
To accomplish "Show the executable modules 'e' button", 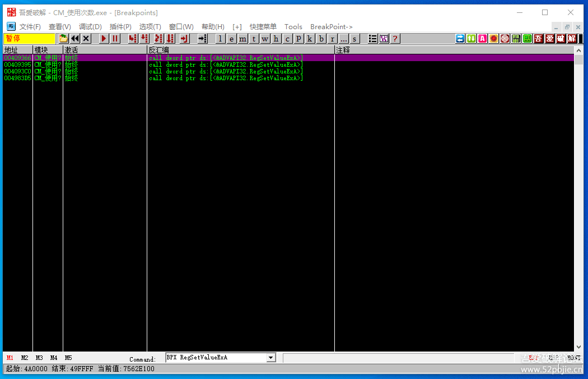I will click(x=231, y=39).
